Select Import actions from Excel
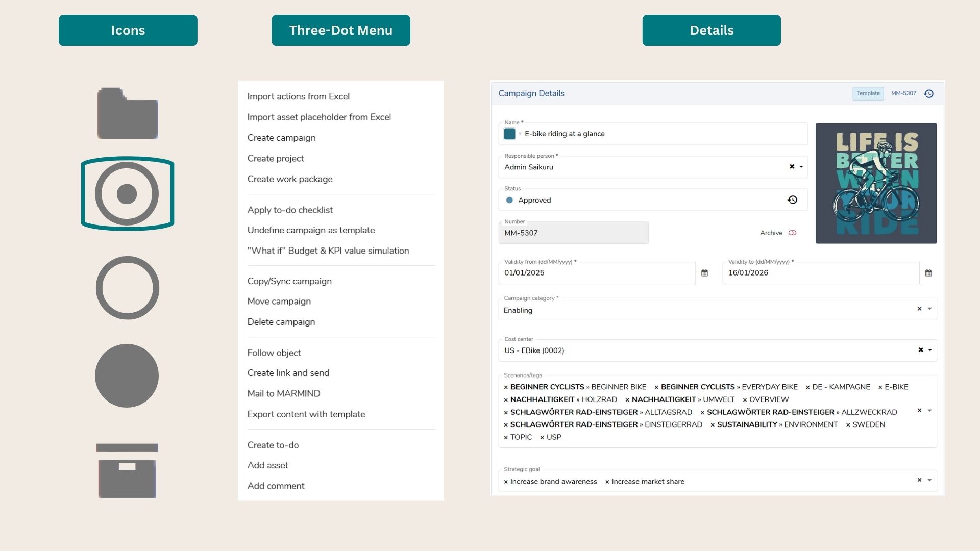 click(x=298, y=96)
